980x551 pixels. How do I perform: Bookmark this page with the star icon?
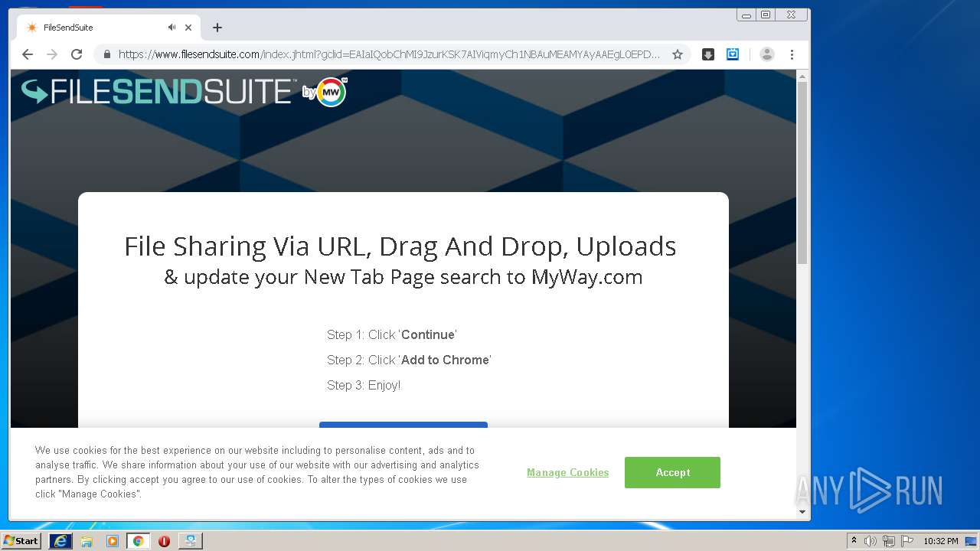tap(678, 54)
